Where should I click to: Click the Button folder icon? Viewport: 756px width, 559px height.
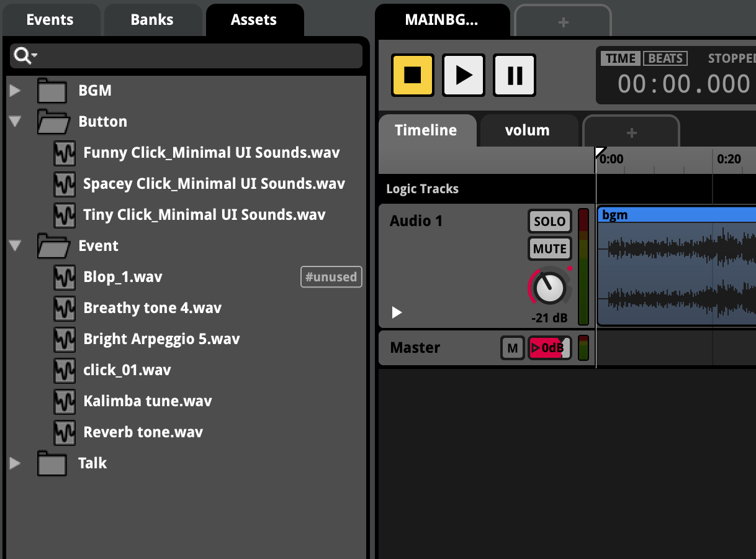53,122
